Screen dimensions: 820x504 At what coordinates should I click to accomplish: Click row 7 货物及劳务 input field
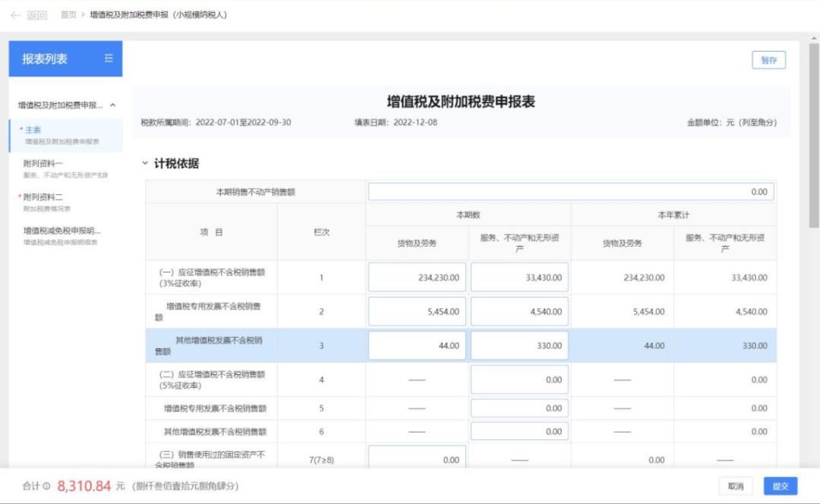click(417, 459)
